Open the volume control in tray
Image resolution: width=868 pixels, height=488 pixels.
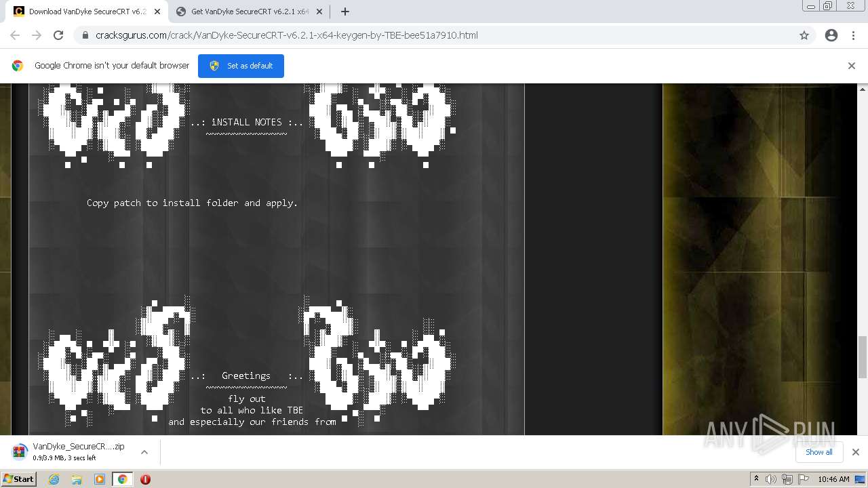[771, 479]
